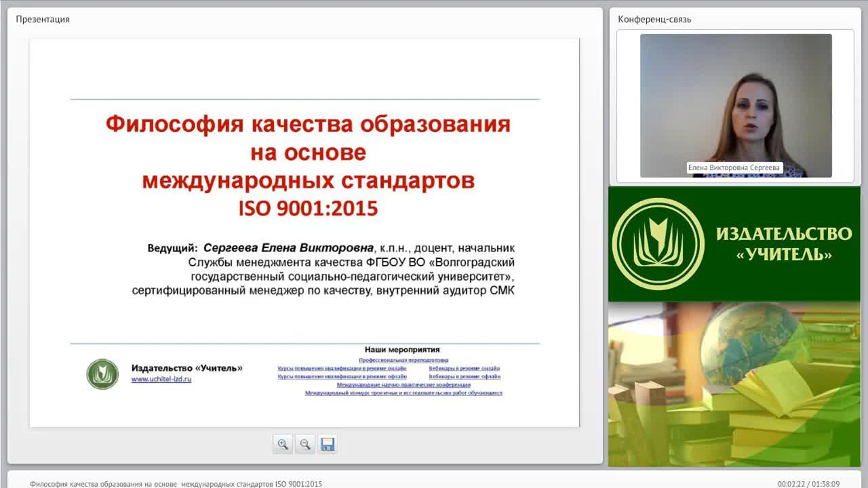Click the Елена Викторовна Сергеева name label

coord(734,167)
